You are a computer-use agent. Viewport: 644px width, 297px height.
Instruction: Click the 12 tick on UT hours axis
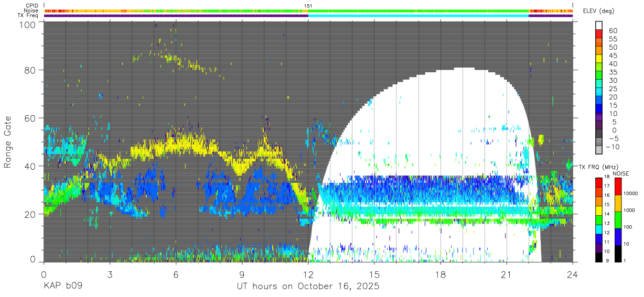308,274
